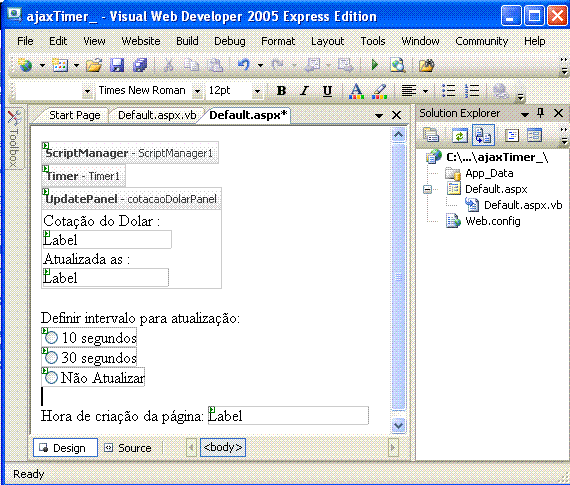The image size is (570, 485).
Task: Switch to the Default.aspx.vb tab
Action: pos(157,115)
